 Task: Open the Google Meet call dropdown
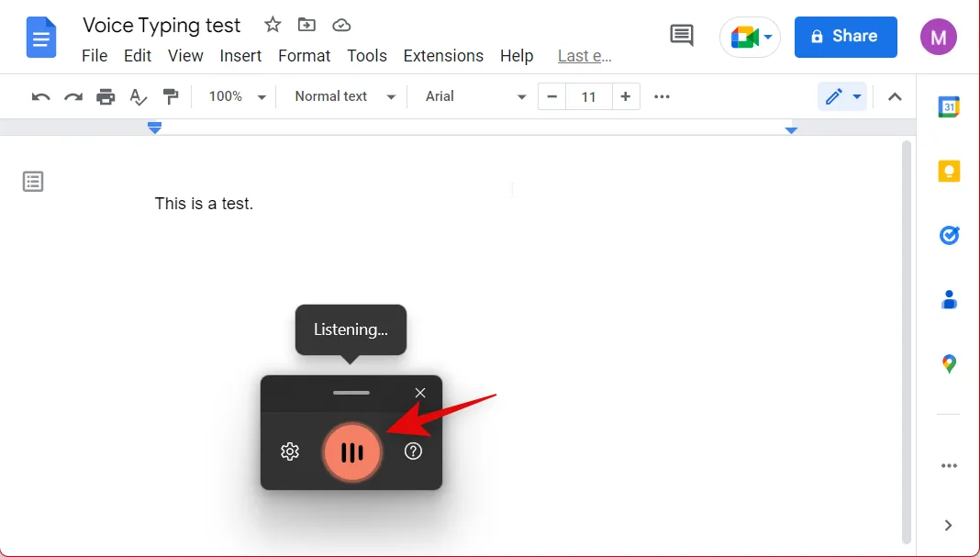coord(750,38)
